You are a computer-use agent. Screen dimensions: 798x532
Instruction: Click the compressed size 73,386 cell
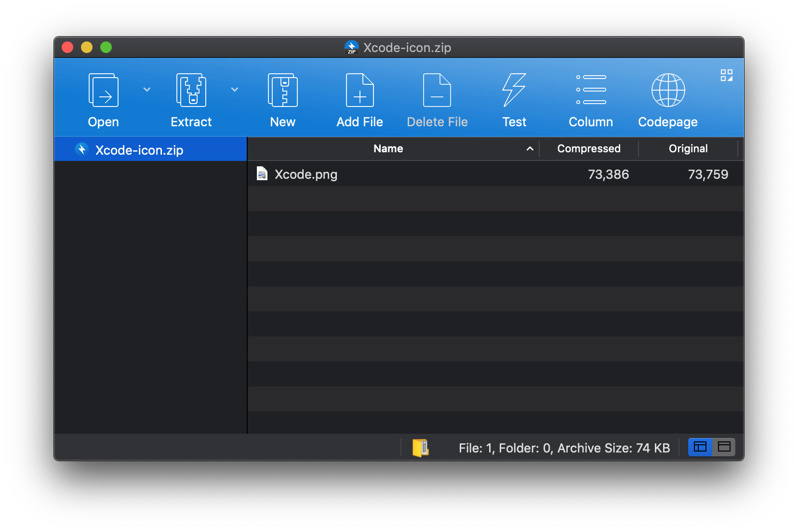[608, 174]
